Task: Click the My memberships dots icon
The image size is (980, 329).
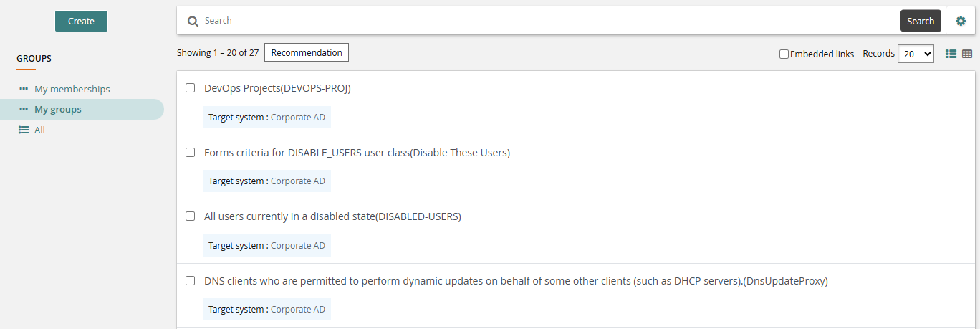Action: coord(24,89)
